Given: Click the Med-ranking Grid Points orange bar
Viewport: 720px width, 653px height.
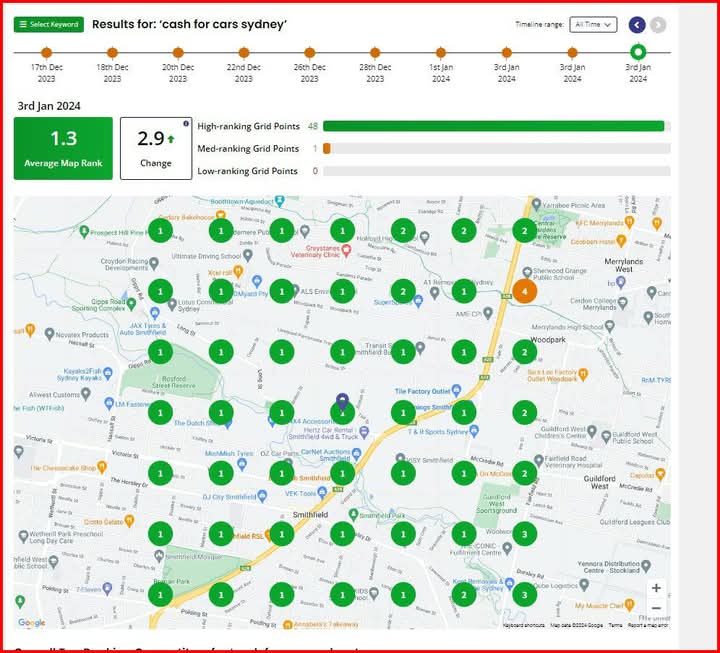Looking at the screenshot, I should [326, 149].
